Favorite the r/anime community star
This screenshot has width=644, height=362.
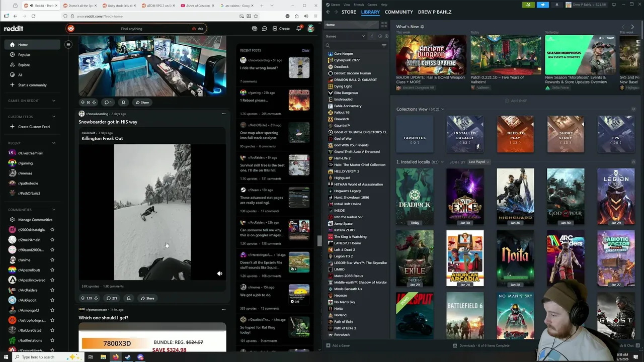pos(52,260)
